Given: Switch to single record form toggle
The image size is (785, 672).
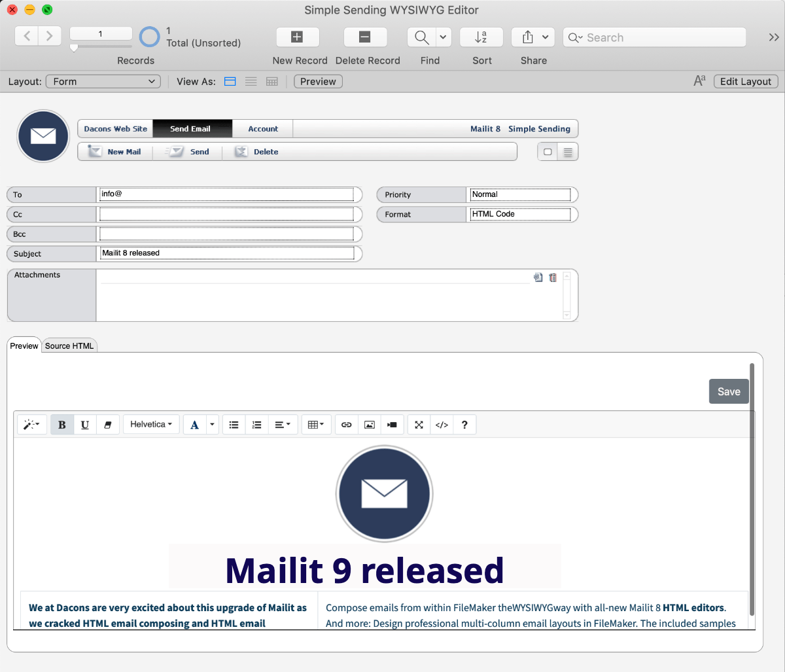Looking at the screenshot, I should coord(548,152).
